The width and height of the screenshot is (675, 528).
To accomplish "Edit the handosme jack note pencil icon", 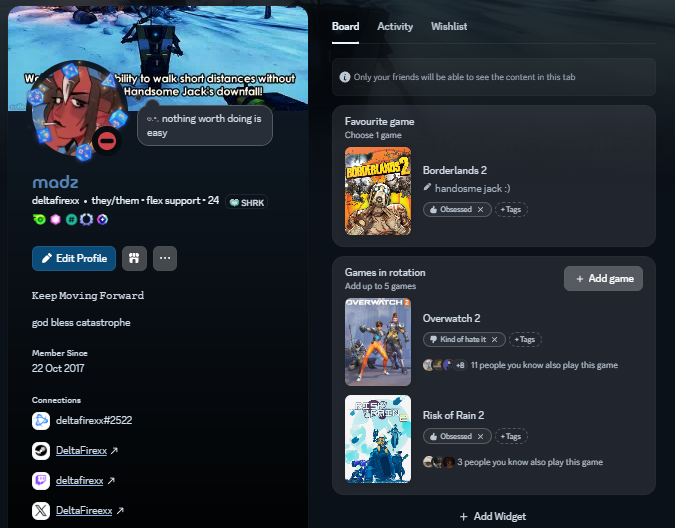I will [427, 187].
